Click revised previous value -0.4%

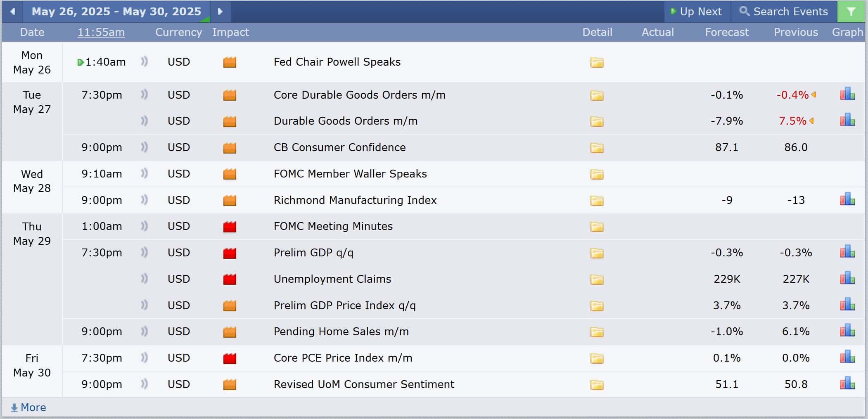(x=792, y=95)
